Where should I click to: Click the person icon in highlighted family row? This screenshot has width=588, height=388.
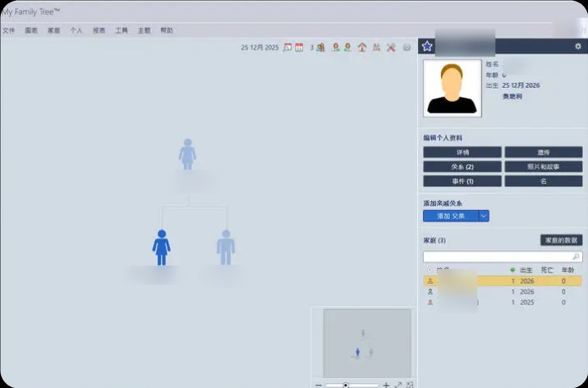tap(430, 281)
